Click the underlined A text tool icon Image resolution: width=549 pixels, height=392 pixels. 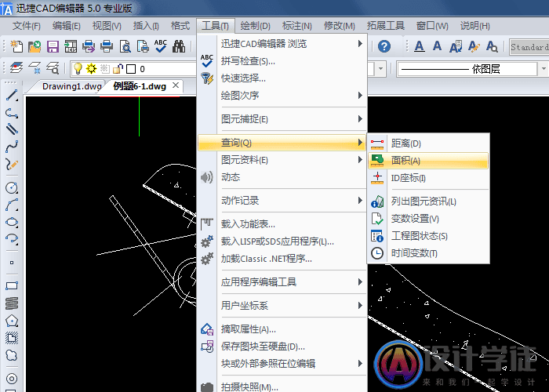[x=420, y=46]
